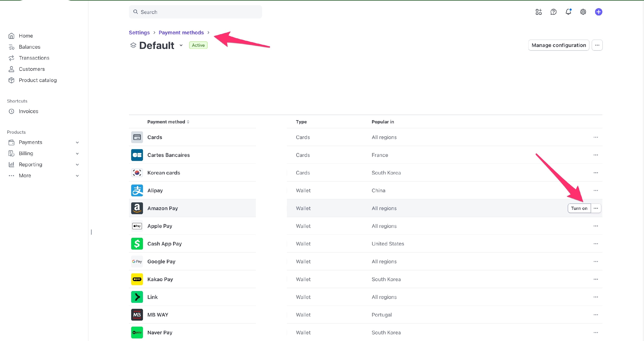Open Product catalog in sidebar
Screen dimensions: 644x341
(38, 80)
